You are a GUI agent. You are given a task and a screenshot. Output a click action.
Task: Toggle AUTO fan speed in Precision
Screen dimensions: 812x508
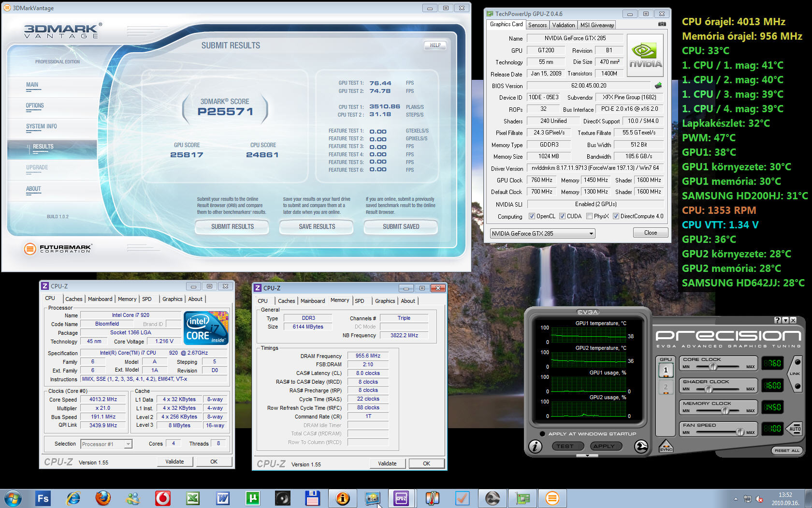(x=795, y=429)
